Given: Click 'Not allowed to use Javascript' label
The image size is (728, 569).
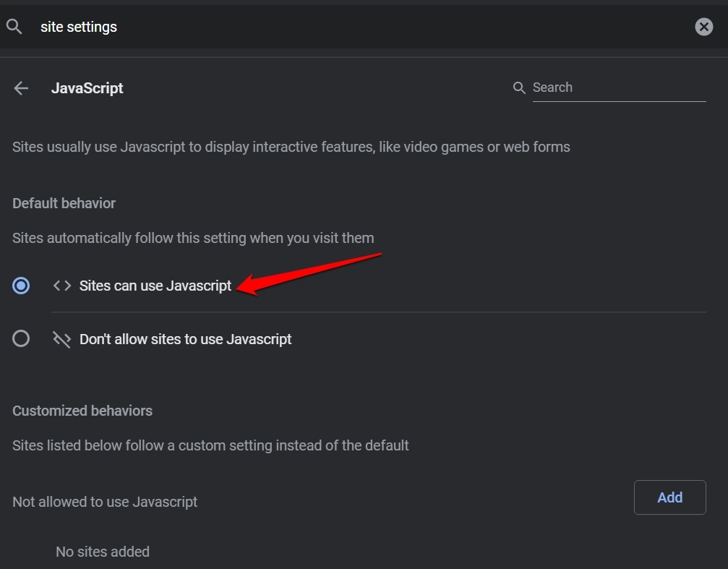Looking at the screenshot, I should 105,502.
